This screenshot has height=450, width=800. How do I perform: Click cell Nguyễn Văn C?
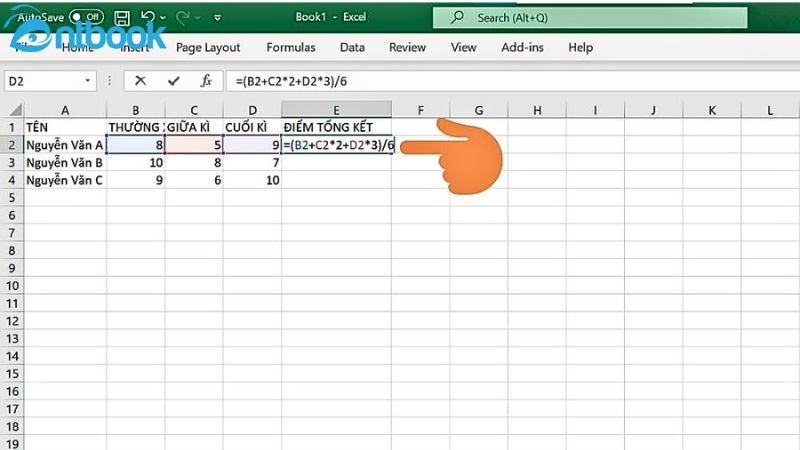tap(65, 180)
